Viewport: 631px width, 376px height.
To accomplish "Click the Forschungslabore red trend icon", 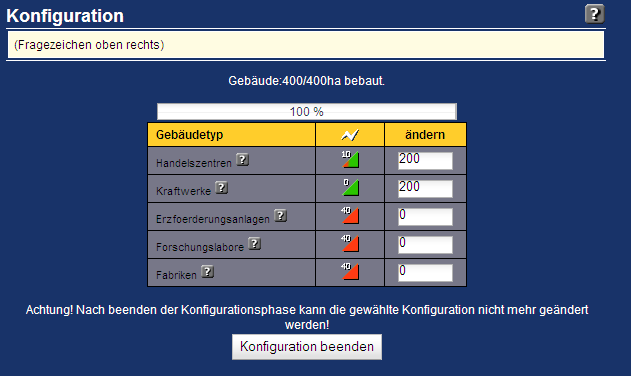I will [x=350, y=244].
